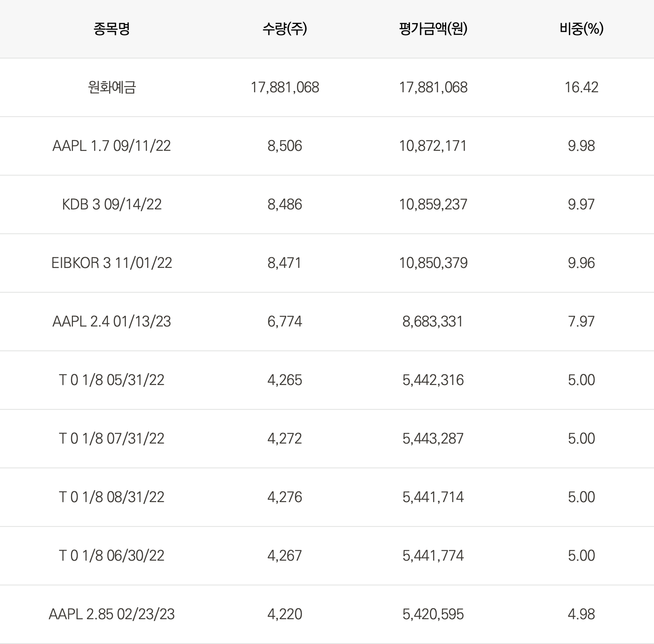Click the 평가금액(원) column header
This screenshot has width=654, height=644.
[433, 29]
